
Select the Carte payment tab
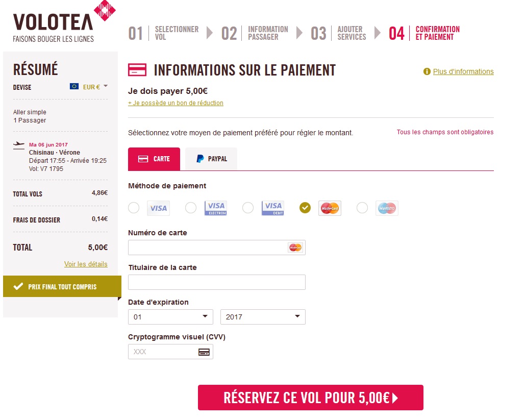point(154,159)
